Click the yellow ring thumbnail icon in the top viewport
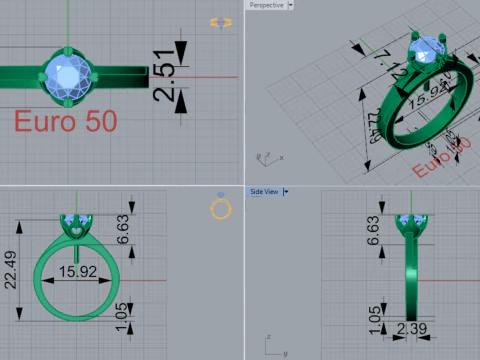This screenshot has height=360, width=480. (221, 23)
